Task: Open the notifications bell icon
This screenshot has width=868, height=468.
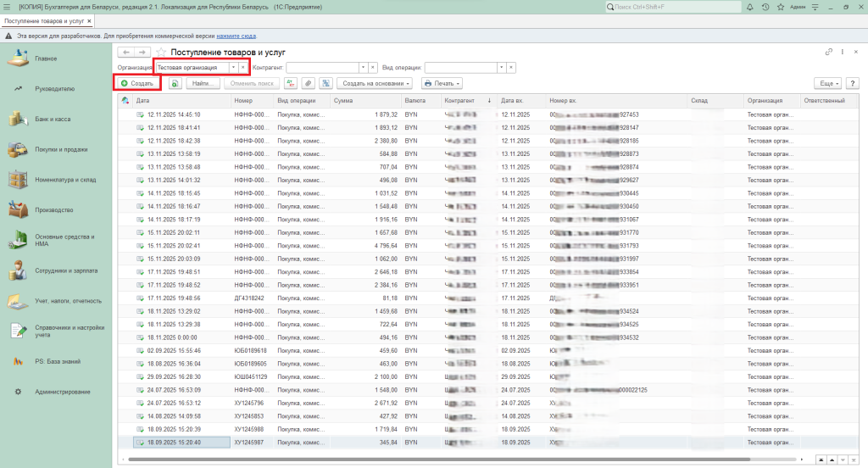Action: [748, 7]
